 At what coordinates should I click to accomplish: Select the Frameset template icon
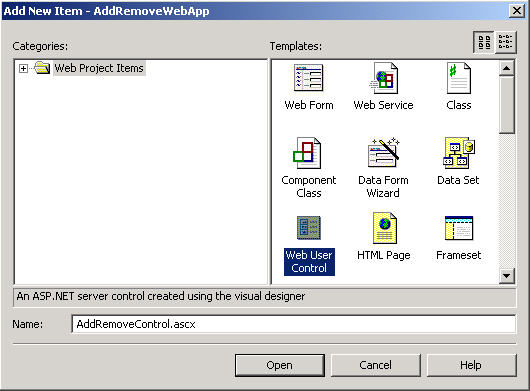[x=459, y=228]
